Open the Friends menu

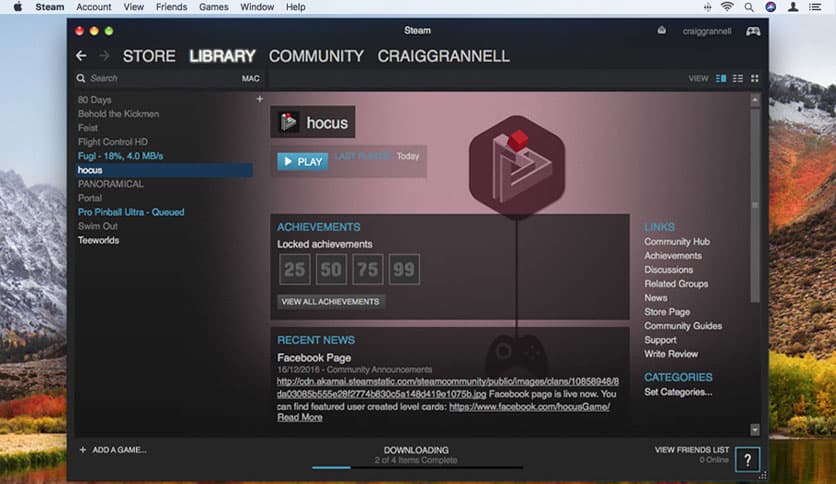[171, 7]
